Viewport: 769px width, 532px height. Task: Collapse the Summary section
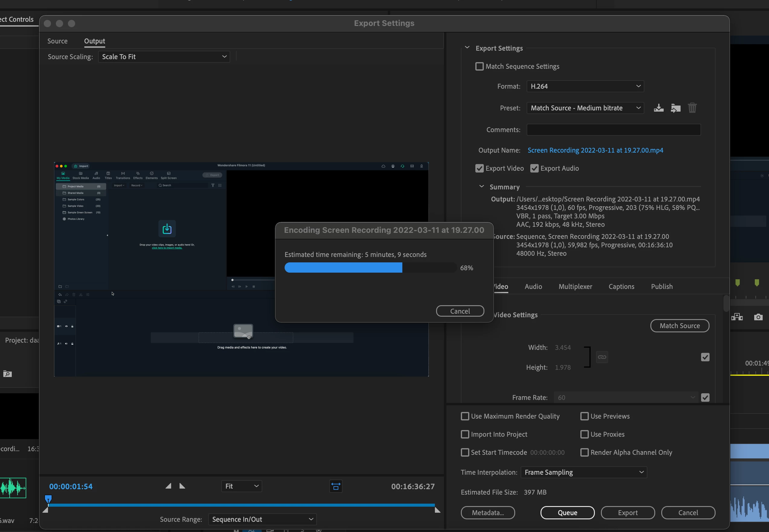(481, 187)
